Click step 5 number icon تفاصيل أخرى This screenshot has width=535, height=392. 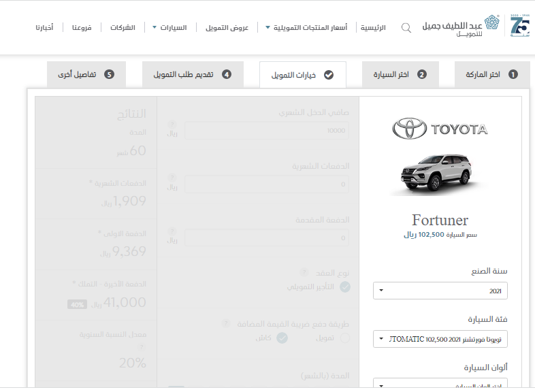109,74
